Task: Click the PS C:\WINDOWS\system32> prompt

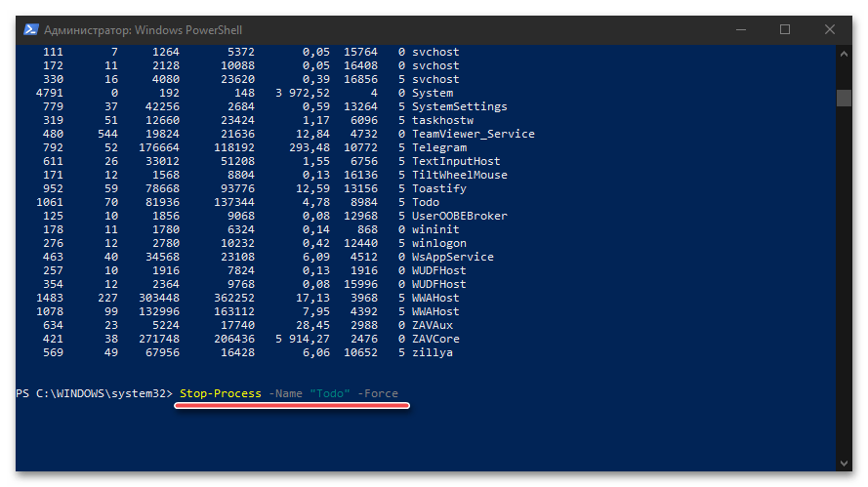Action: (95, 393)
